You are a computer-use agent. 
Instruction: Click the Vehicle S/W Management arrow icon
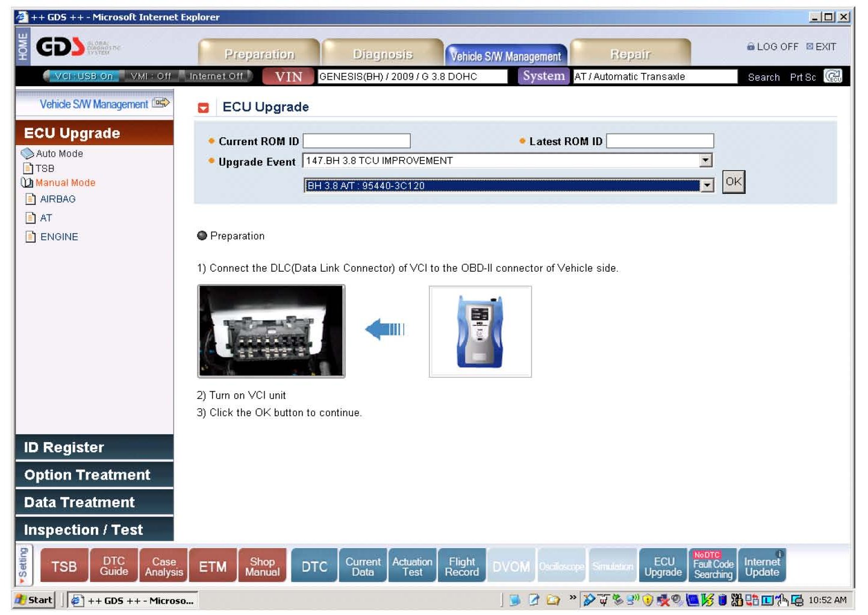coord(160,103)
